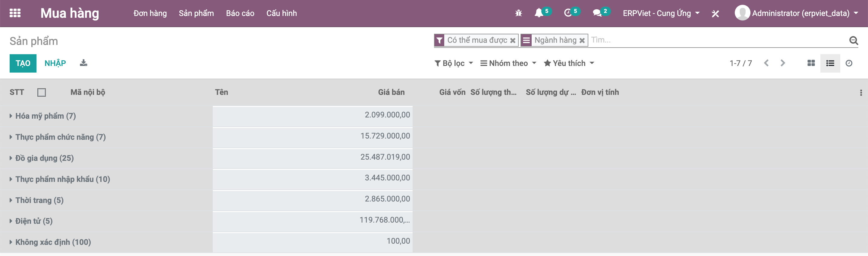Viewport: 868px width, 256px height.
Task: Click the value 119.768.000,...
Action: tap(385, 220)
